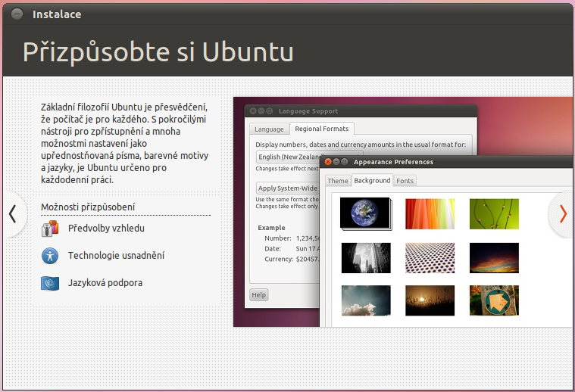
Task: Click the Instalace window round title button
Action: (x=17, y=14)
